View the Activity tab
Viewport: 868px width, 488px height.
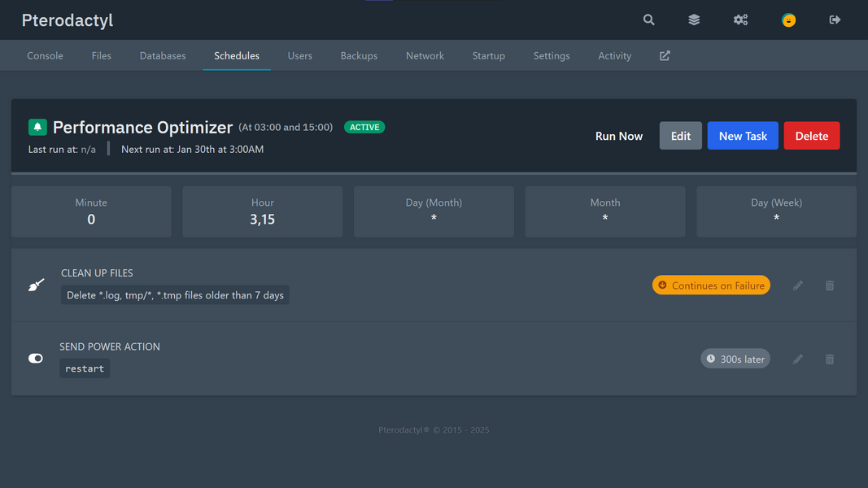(615, 56)
